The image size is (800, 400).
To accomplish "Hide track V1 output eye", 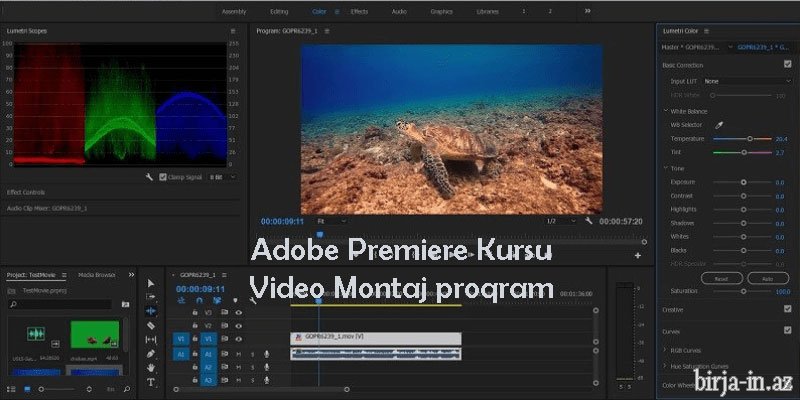I will coord(238,339).
